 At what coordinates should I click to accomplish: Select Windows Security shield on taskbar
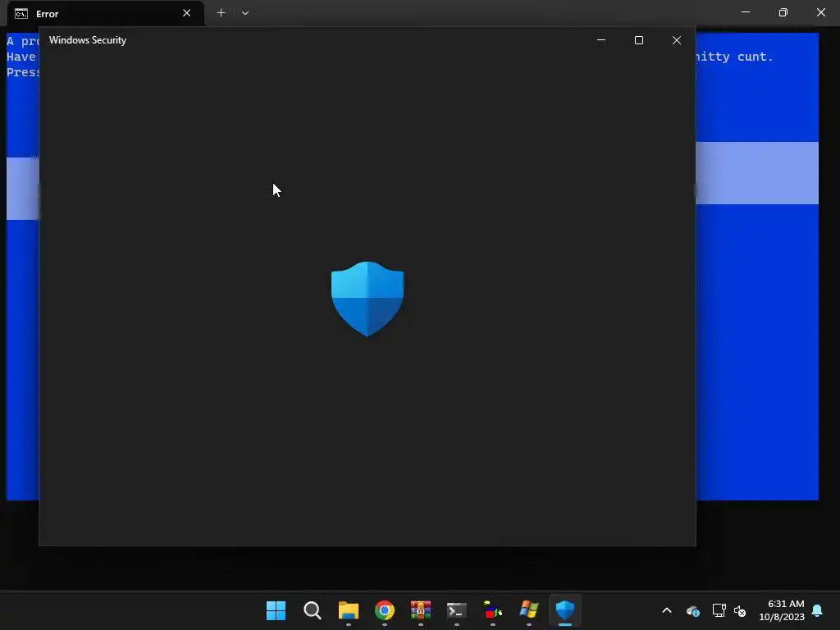pos(565,610)
